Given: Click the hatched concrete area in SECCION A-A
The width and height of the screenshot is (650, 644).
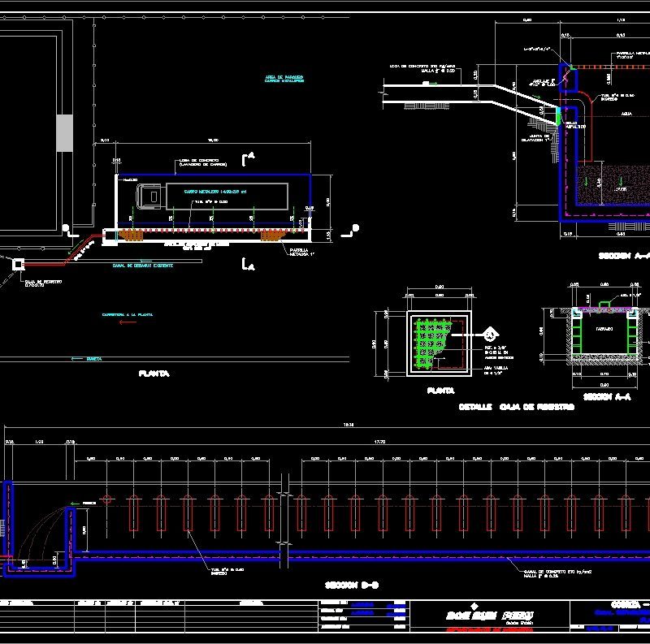Looking at the screenshot, I should point(593,187).
